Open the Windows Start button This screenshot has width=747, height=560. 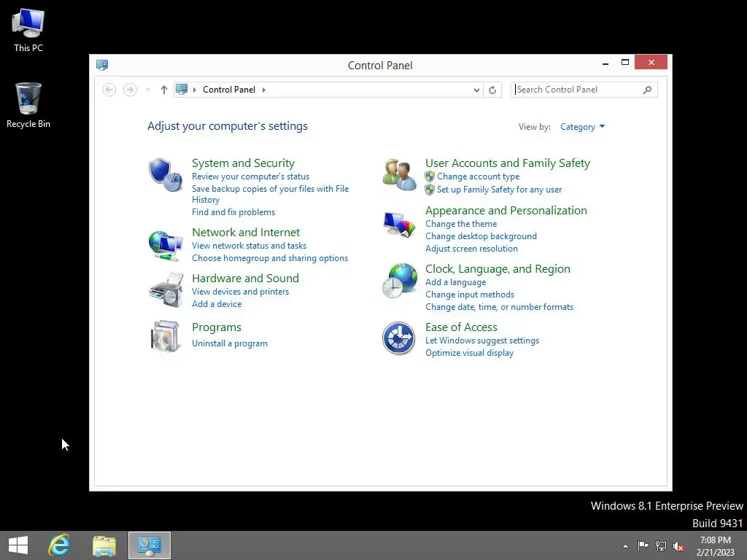[x=18, y=545]
